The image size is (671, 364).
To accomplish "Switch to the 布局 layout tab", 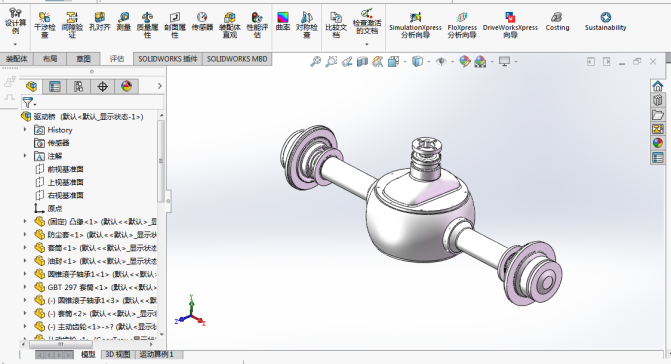I will click(50, 59).
